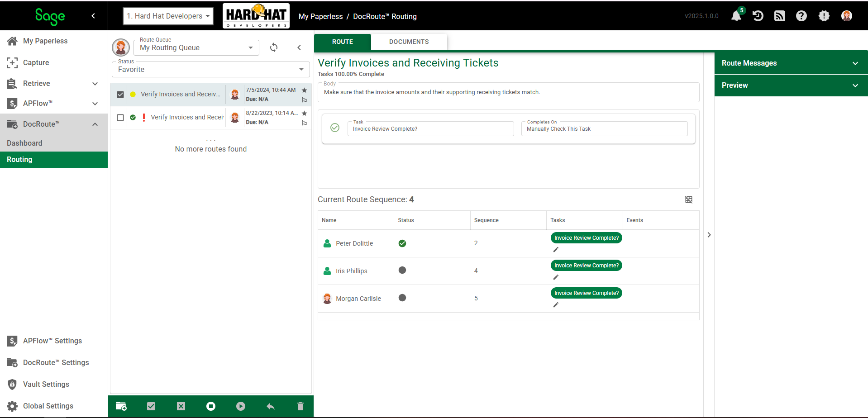Toggle favorite star on 7/5/2024 route
Viewport: 868px width, 418px height.
(x=304, y=90)
